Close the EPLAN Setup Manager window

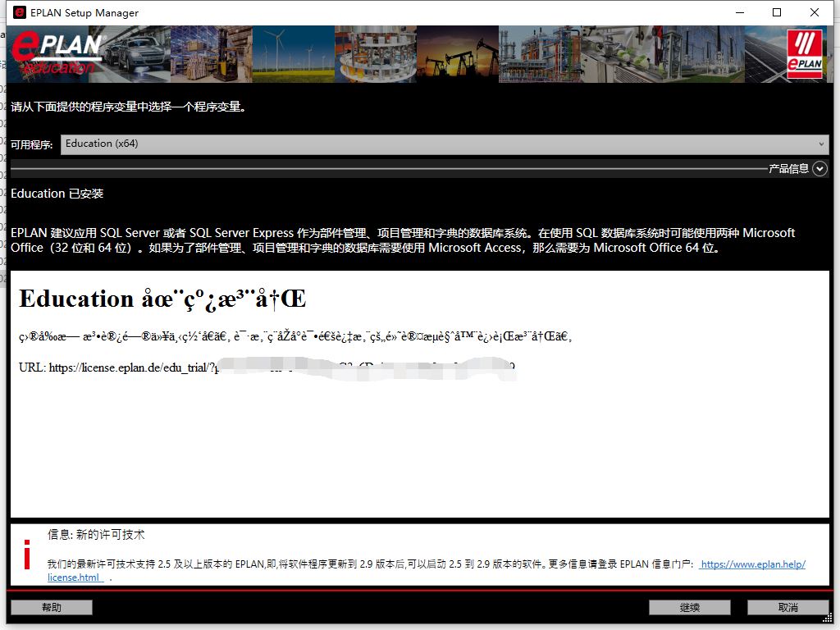[x=815, y=12]
